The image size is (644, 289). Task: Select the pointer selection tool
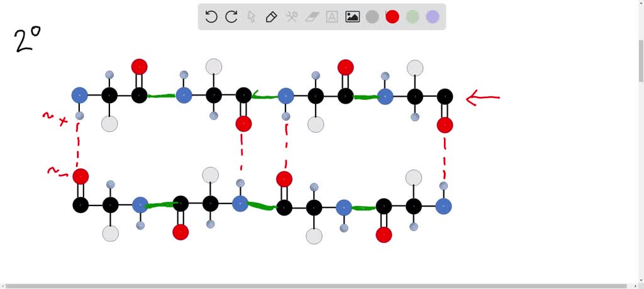(252, 17)
